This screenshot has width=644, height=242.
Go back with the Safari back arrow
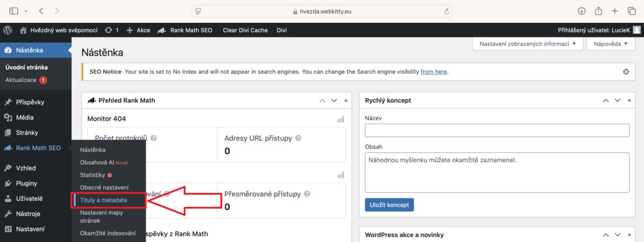(41, 11)
